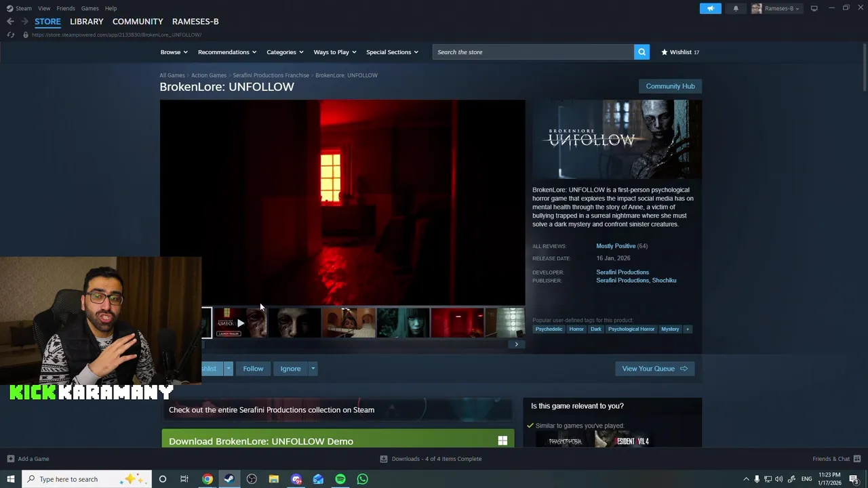868x488 pixels.
Task: Open the Games menu
Action: pyautogui.click(x=90, y=8)
